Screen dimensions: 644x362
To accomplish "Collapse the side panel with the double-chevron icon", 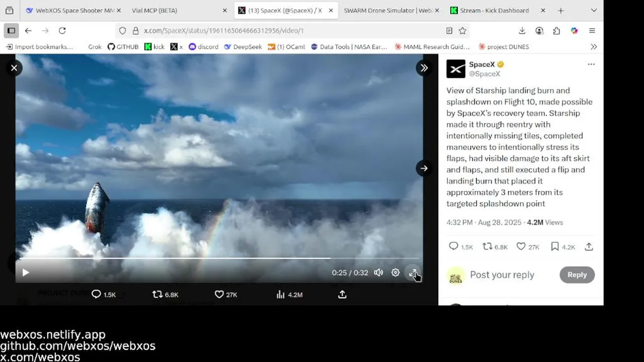I will pyautogui.click(x=424, y=68).
